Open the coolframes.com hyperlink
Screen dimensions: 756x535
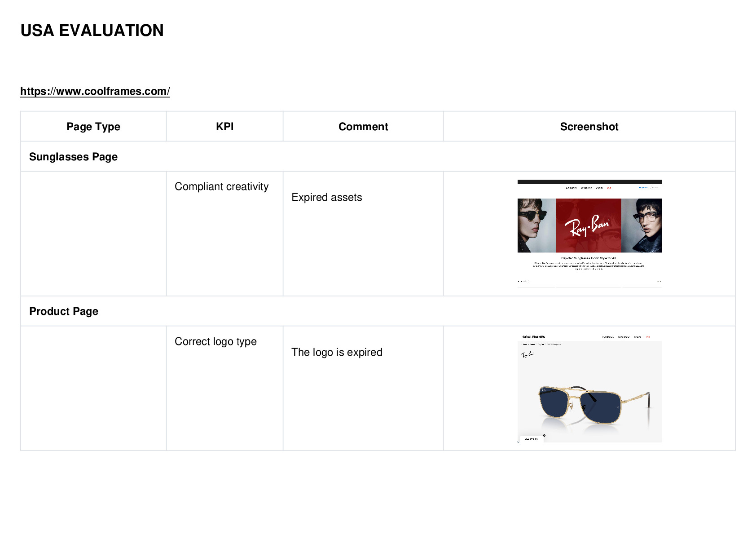[95, 91]
